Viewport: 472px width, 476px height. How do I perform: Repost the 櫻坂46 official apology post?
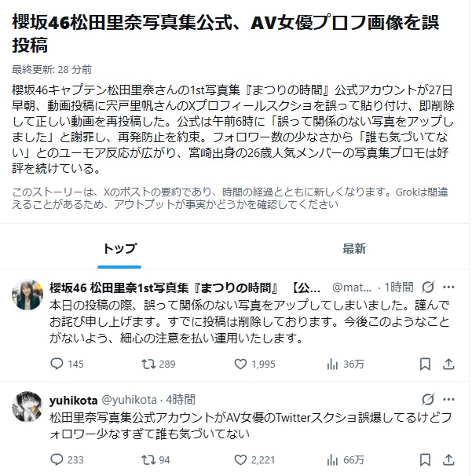click(x=147, y=364)
